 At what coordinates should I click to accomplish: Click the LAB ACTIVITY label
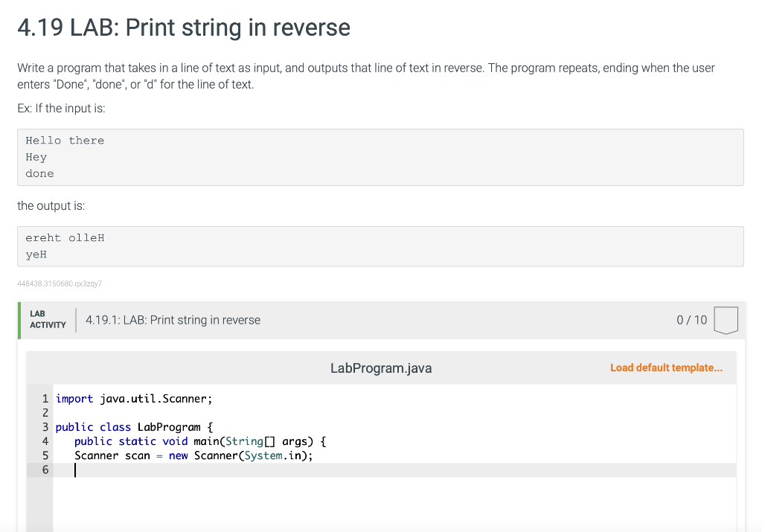pyautogui.click(x=46, y=320)
